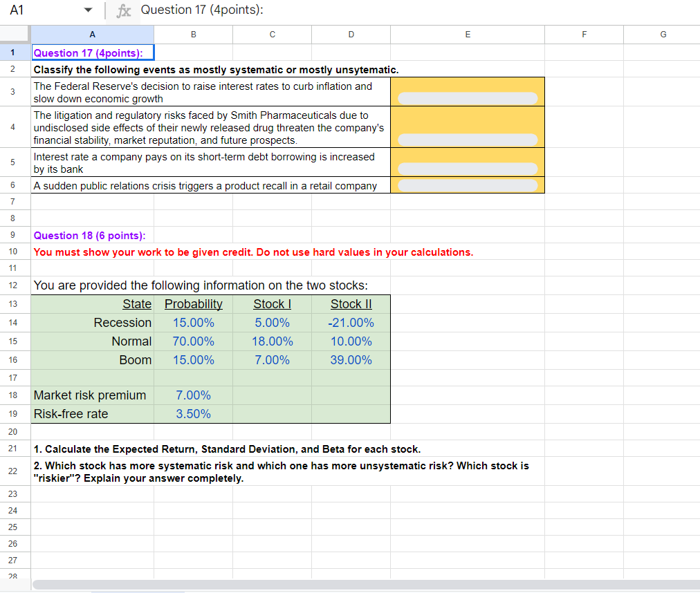Click the Stock I column heading cell
700x593 pixels.
[272, 304]
